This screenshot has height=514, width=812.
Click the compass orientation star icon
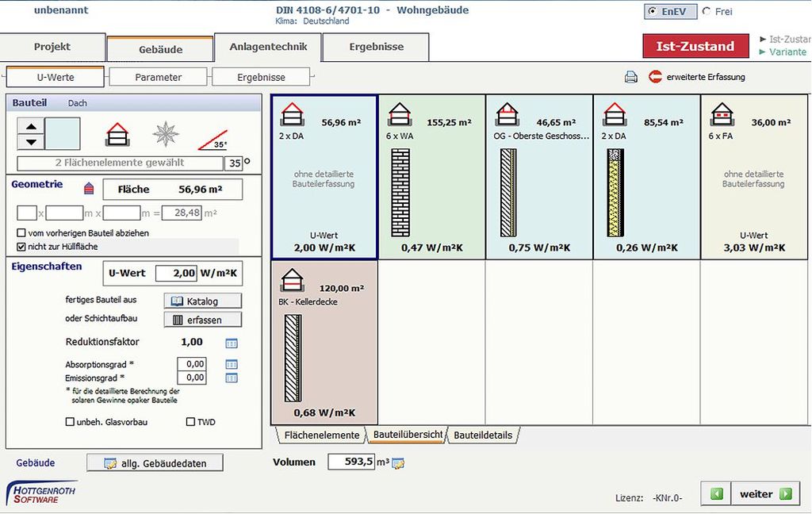coord(166,133)
